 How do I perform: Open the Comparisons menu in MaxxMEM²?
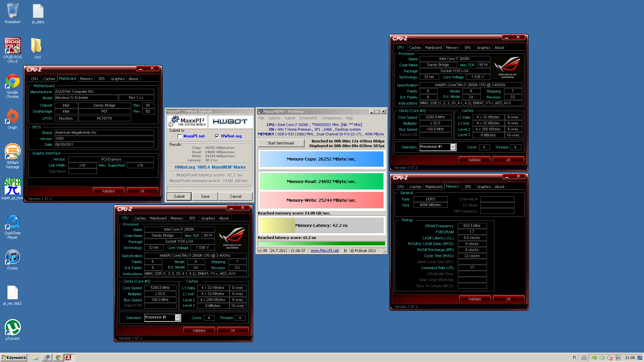coord(331,118)
